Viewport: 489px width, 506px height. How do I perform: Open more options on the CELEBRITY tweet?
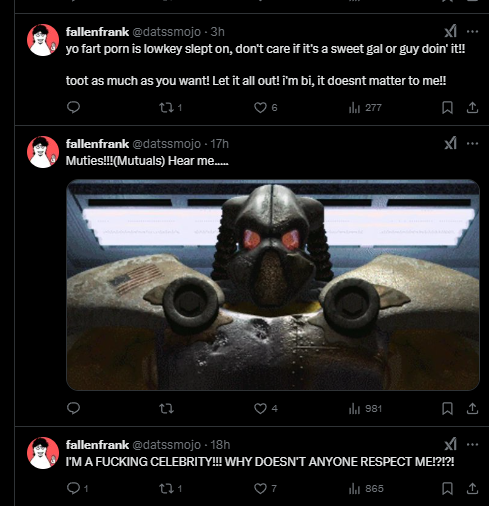coord(472,445)
